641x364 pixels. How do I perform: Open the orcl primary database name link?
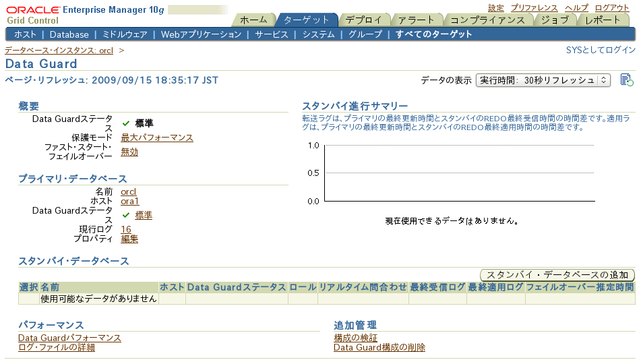tap(128, 191)
